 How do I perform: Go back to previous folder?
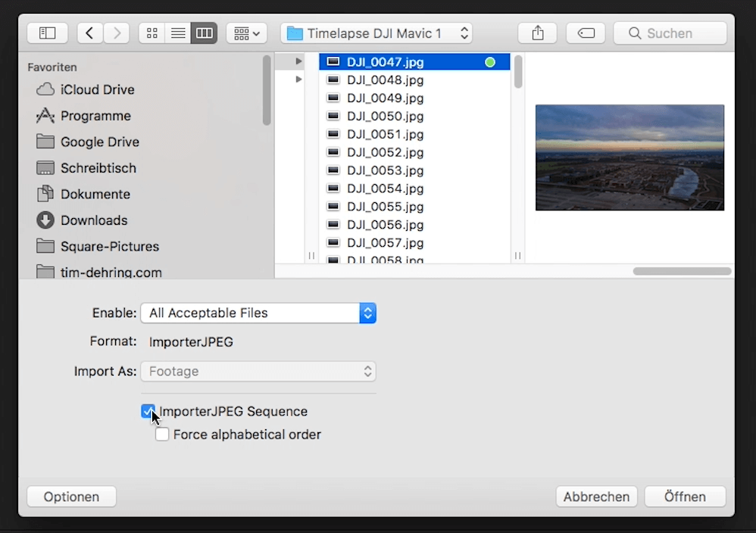click(x=89, y=33)
